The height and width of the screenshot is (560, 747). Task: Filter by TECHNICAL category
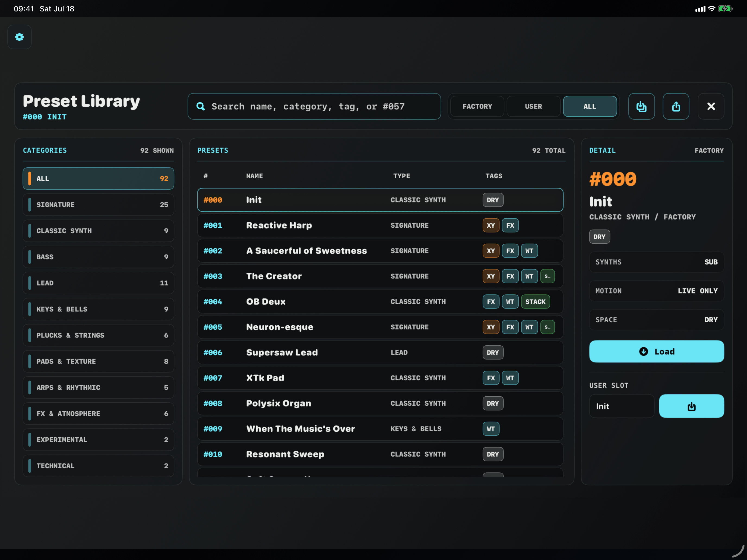coord(98,466)
